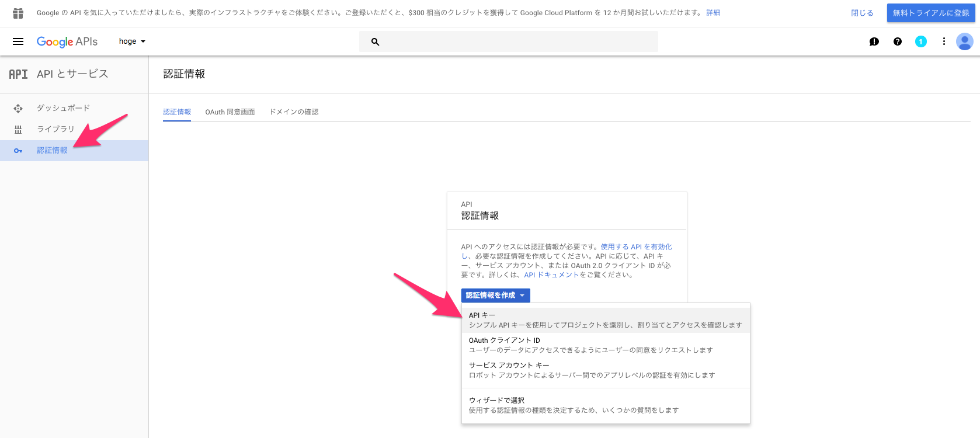Open the 認証情報を作成 dropdown button
This screenshot has height=438, width=980.
[x=496, y=296]
